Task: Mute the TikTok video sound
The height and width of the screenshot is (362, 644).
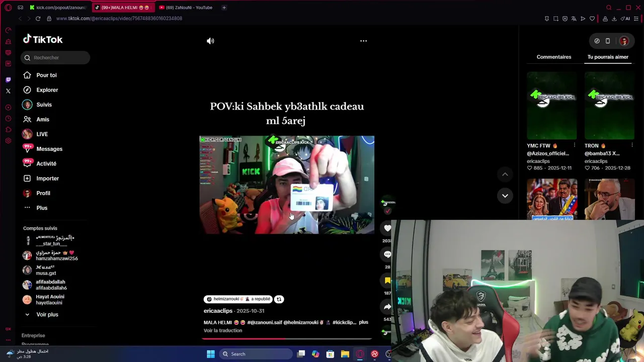Action: coord(210,41)
